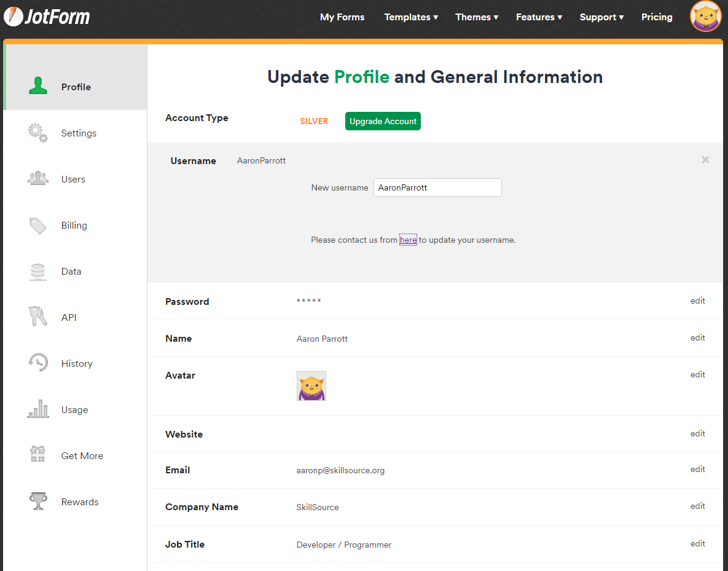Select the Data database icon
This screenshot has height=571, width=728.
[x=37, y=271]
